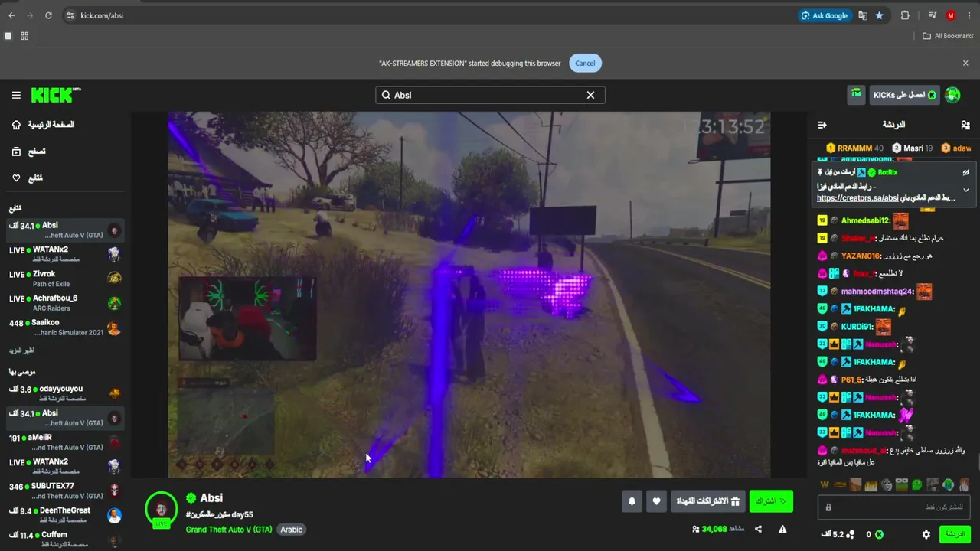Open the SUBUTEX77 recommended channel
Screen dimensions: 980x551
click(x=66, y=491)
